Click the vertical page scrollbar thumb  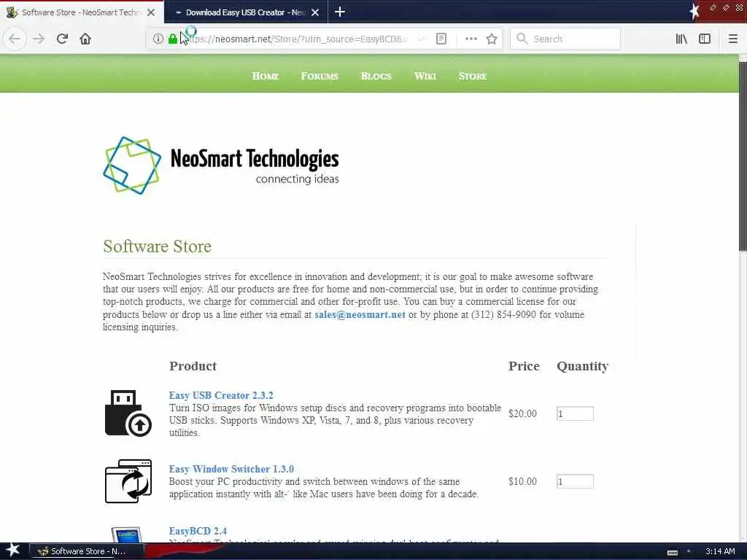point(743,155)
